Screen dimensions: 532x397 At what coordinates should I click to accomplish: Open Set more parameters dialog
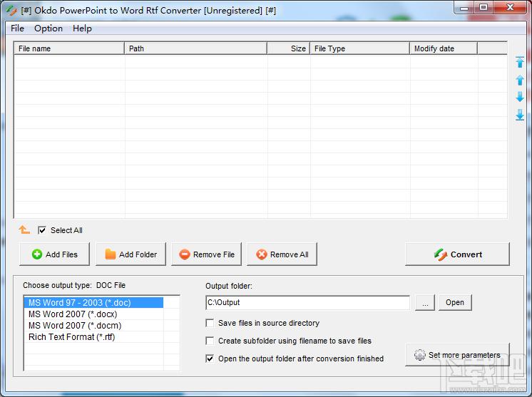[457, 355]
